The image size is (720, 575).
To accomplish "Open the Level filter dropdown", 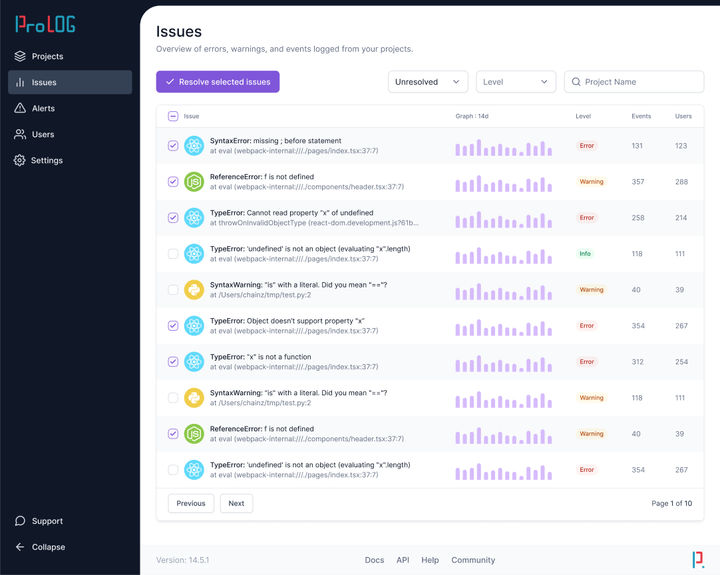I will (x=516, y=82).
